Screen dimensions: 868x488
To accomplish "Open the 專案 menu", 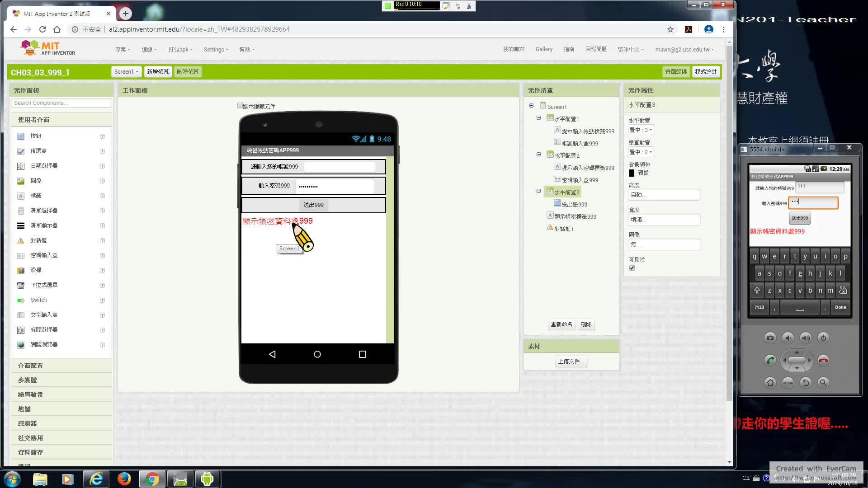I will point(123,49).
